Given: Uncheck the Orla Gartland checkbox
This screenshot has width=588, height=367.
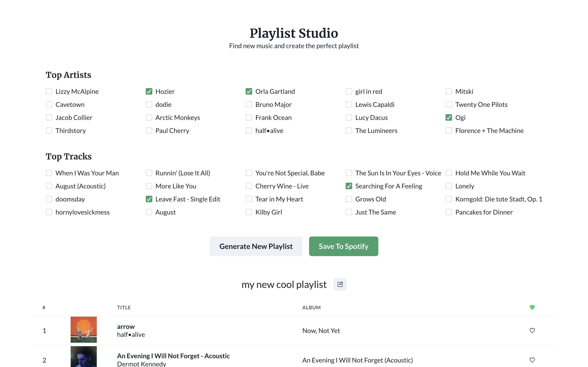Looking at the screenshot, I should (249, 92).
